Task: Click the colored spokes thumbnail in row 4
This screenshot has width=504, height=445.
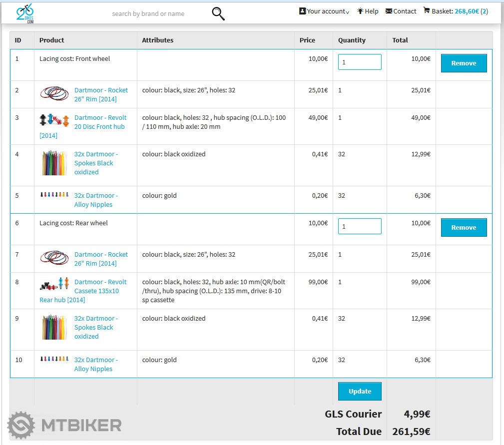Action: (54, 163)
